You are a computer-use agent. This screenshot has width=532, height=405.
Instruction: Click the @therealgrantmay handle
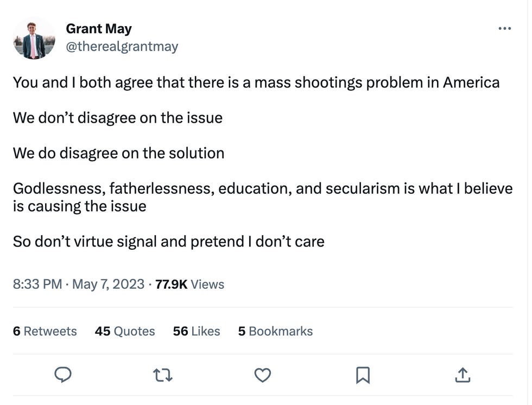tap(122, 46)
